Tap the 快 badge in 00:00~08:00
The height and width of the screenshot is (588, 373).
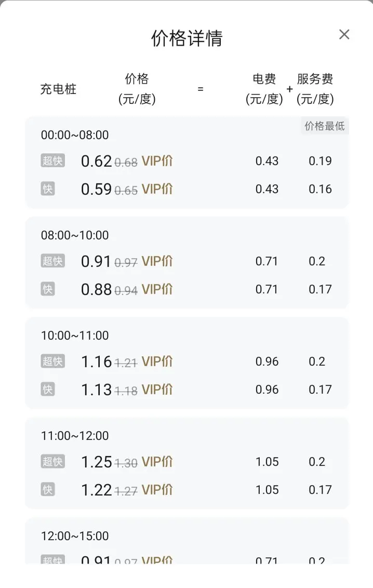pyautogui.click(x=48, y=189)
